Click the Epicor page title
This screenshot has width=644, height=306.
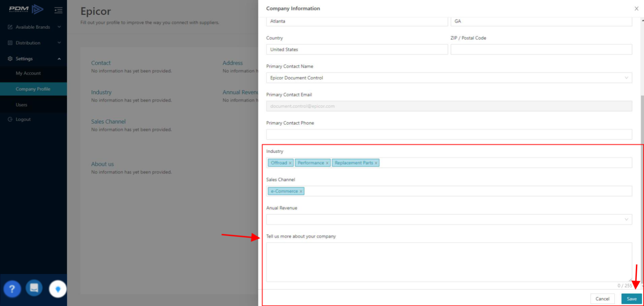click(95, 11)
